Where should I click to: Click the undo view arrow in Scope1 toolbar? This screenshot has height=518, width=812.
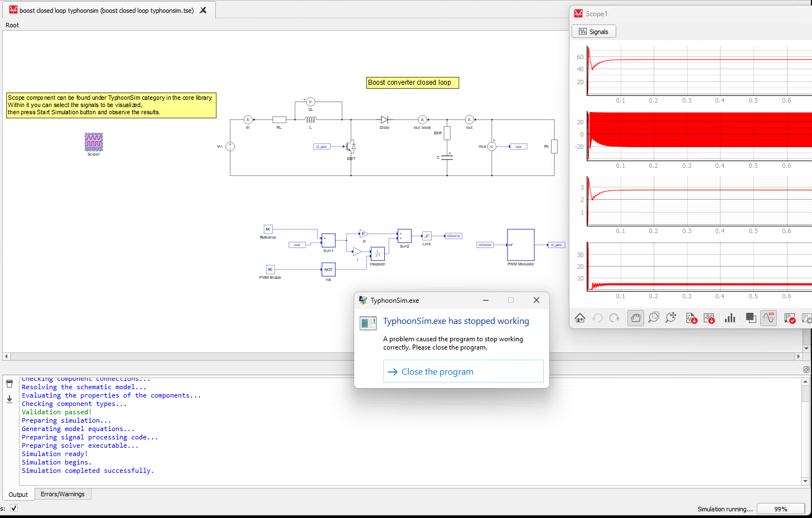coord(597,318)
